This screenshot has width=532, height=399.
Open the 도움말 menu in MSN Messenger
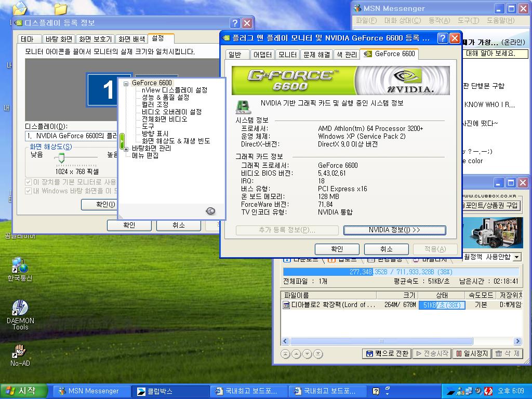(501, 21)
